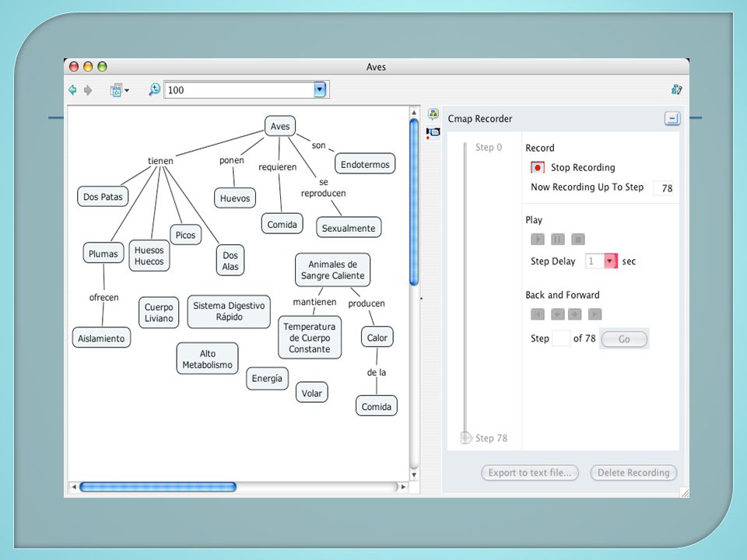This screenshot has width=747, height=560.
Task: Click the zoom value field showing 100
Action: (239, 89)
